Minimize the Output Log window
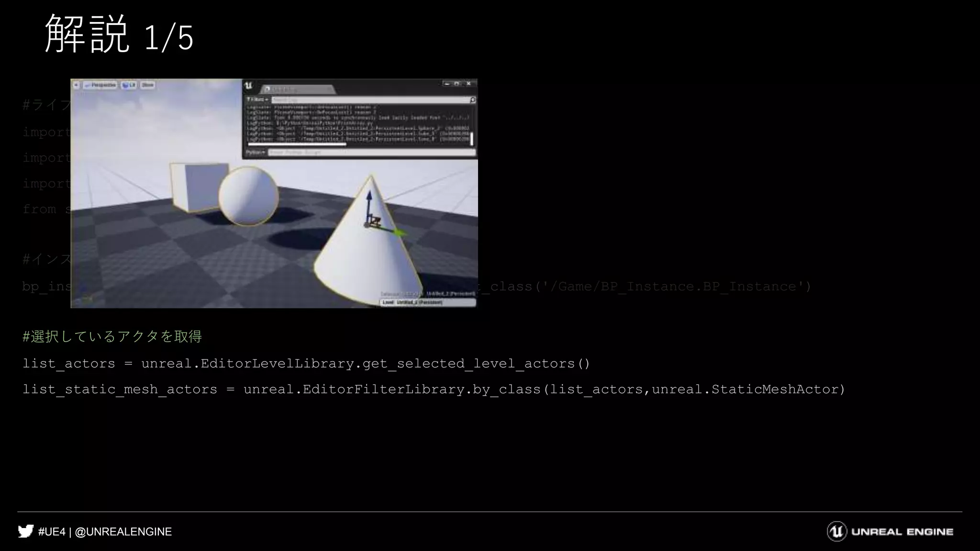This screenshot has height=551, width=980. [x=447, y=84]
